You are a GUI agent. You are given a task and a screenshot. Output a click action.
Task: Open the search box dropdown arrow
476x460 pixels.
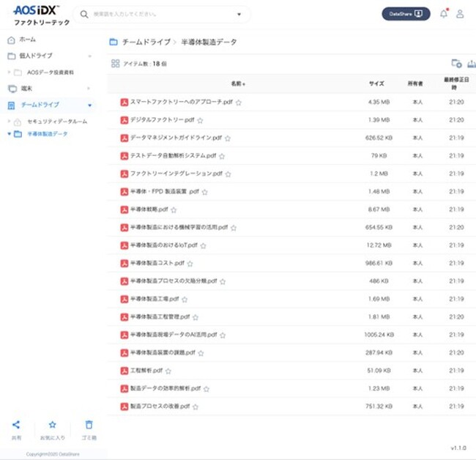point(239,14)
